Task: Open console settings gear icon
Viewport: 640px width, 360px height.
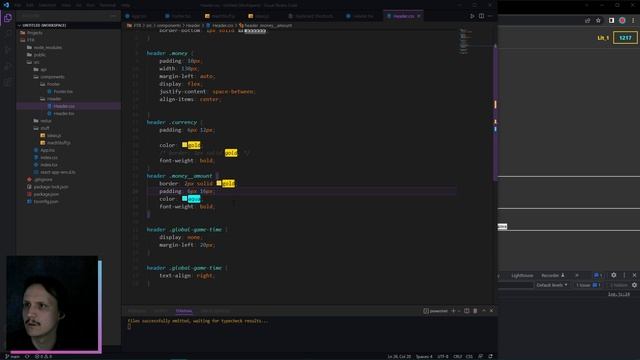Action: (x=634, y=285)
